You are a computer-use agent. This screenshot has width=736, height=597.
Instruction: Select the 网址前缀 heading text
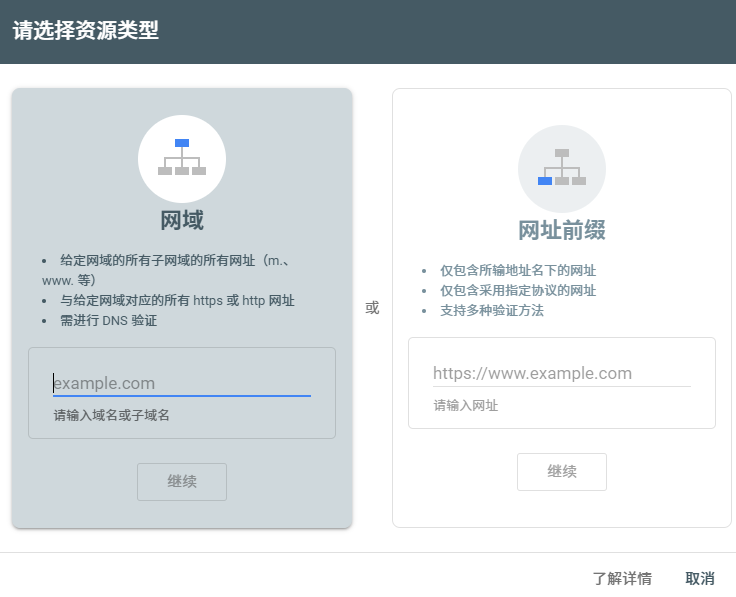[x=561, y=230]
